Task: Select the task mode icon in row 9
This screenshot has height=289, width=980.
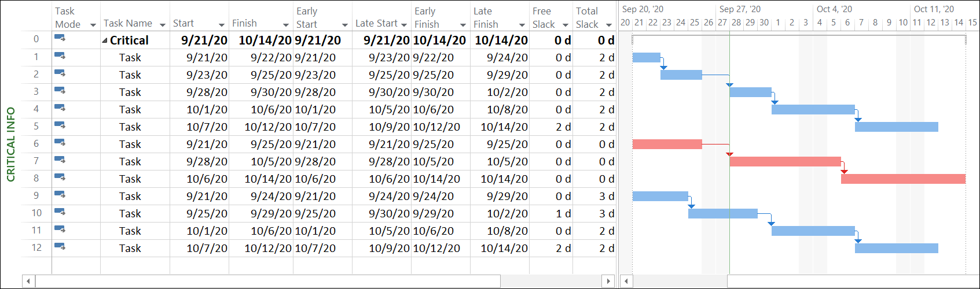Action: click(x=60, y=195)
